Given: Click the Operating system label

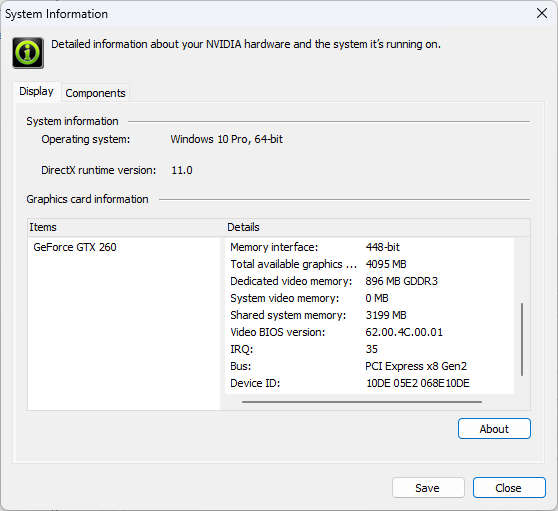Looking at the screenshot, I should click(x=86, y=139).
